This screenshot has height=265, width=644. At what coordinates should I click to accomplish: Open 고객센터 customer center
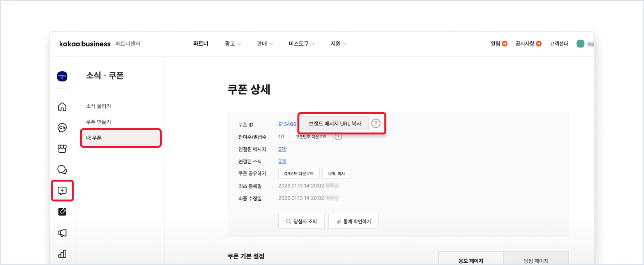click(x=559, y=44)
